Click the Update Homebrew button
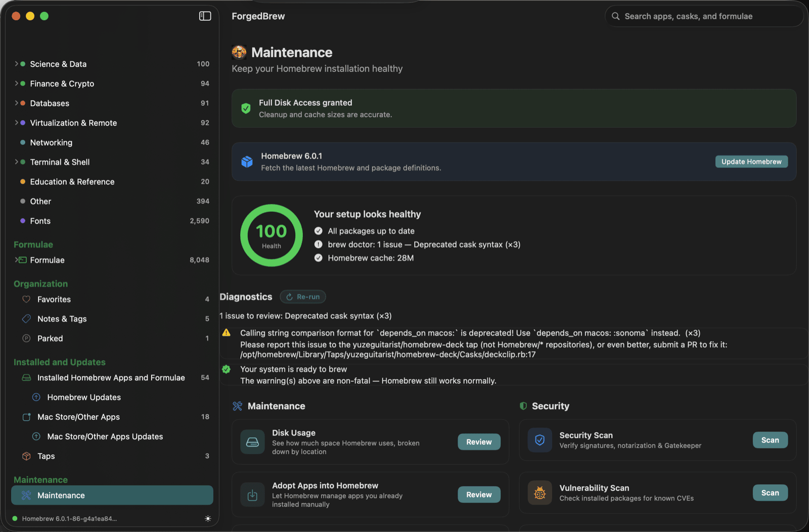This screenshot has height=532, width=809. tap(751, 161)
